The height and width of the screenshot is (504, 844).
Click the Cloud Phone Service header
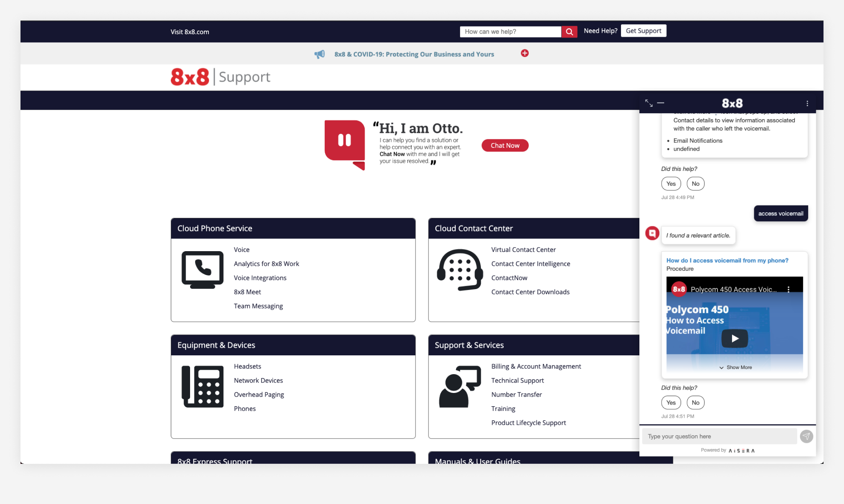point(293,228)
